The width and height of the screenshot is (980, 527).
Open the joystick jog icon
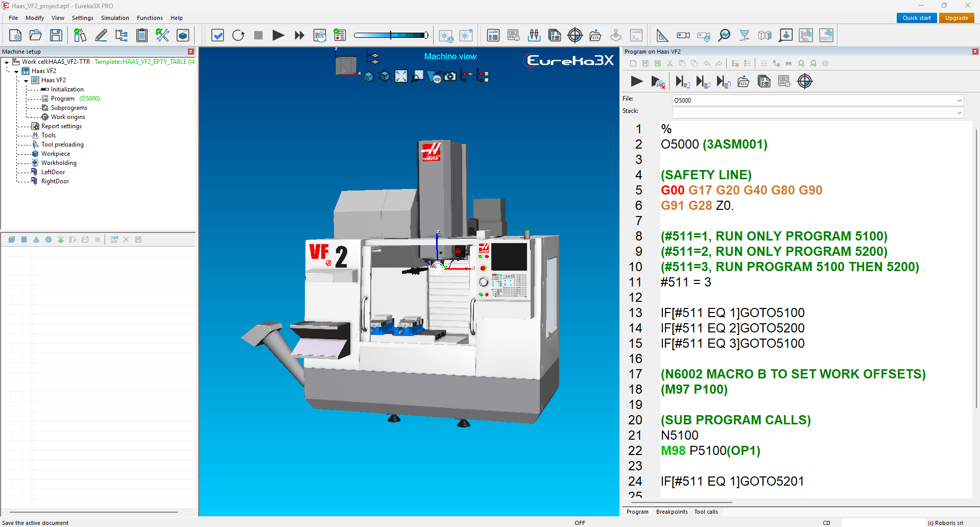pyautogui.click(x=616, y=35)
